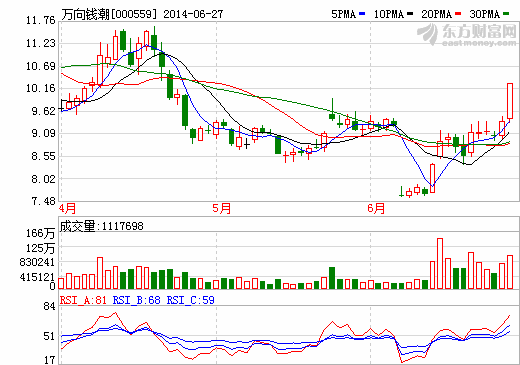This screenshot has height=365, width=520.
Task: Click the RSI_A:81 indicator label
Action: tap(83, 300)
